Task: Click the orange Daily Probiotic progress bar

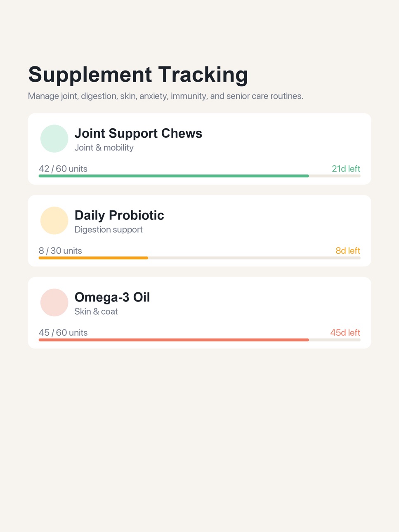Action: coord(199,258)
